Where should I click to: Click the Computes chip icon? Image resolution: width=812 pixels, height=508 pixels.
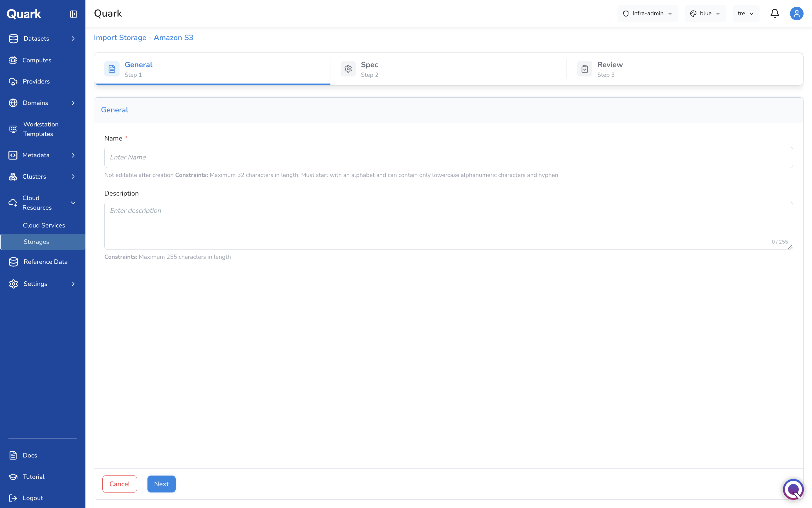13,60
